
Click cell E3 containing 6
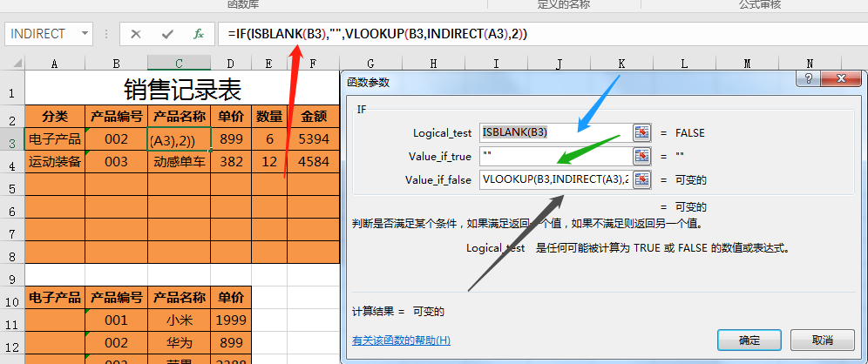[x=269, y=138]
